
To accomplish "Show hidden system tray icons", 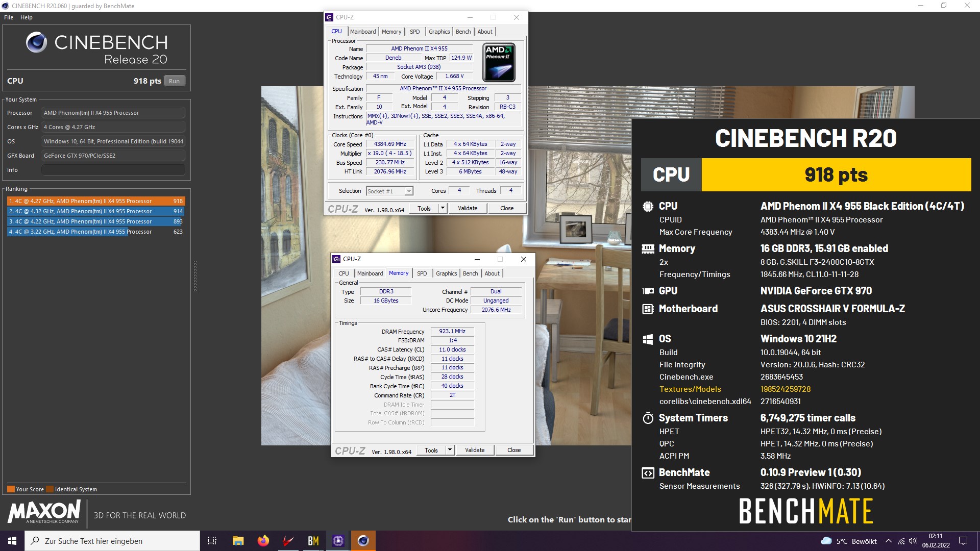I will coord(889,541).
